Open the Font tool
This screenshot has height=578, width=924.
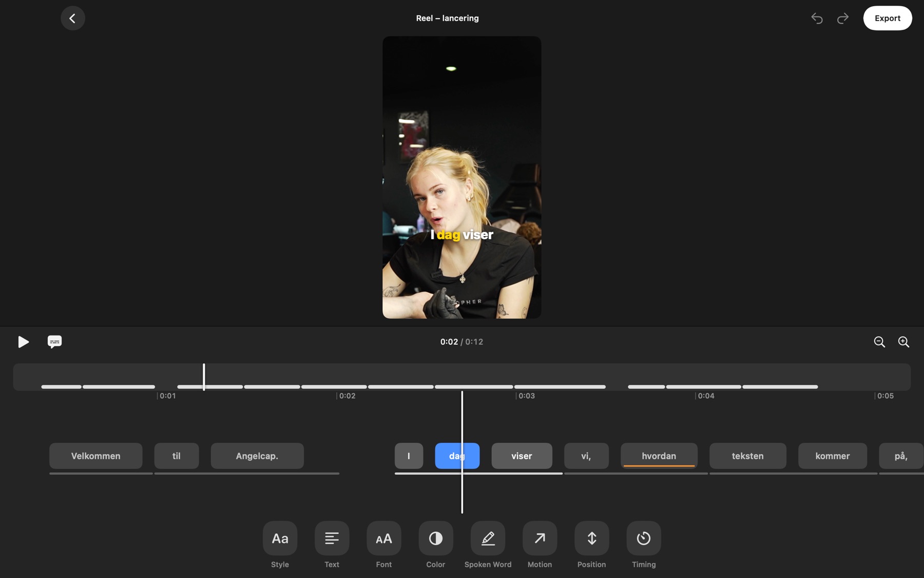(x=383, y=538)
